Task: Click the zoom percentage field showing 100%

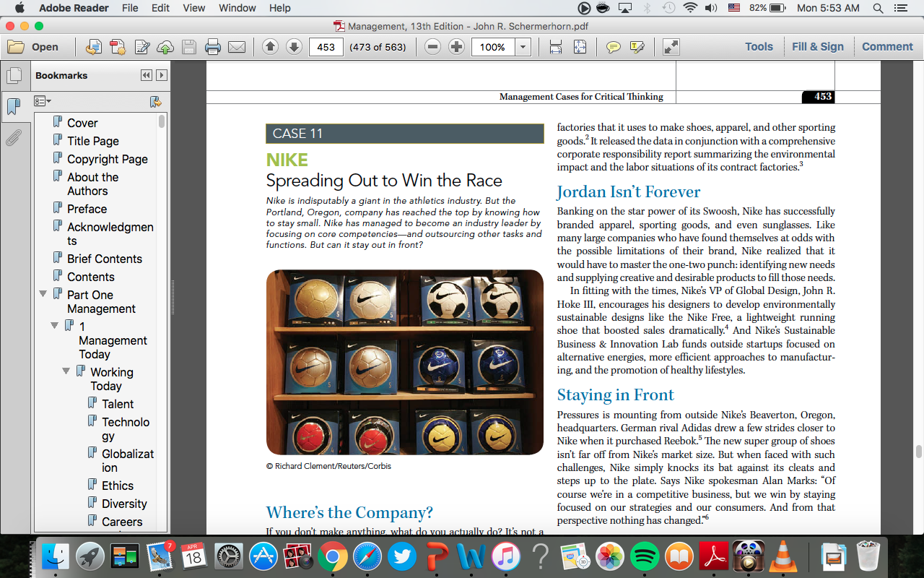Action: pos(493,47)
